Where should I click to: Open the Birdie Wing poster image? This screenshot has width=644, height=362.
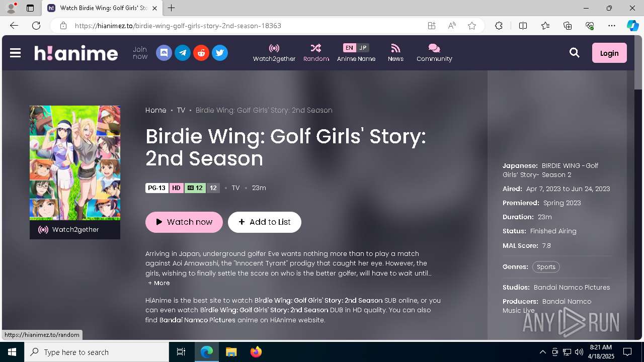click(x=75, y=163)
